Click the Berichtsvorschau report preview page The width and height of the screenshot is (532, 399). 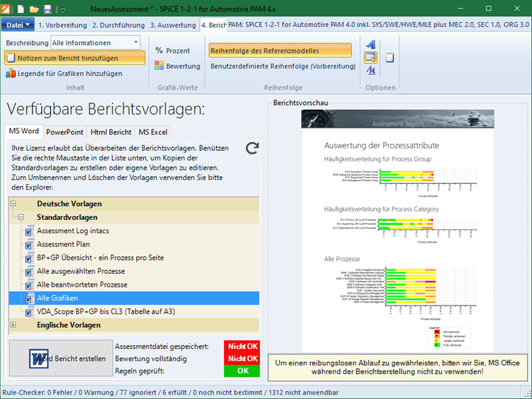click(x=398, y=231)
